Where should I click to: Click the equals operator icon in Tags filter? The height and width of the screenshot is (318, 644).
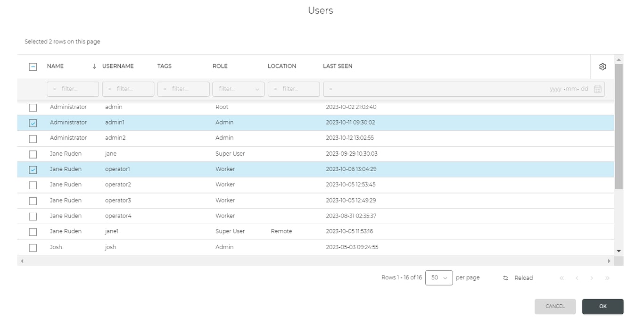(x=164, y=89)
